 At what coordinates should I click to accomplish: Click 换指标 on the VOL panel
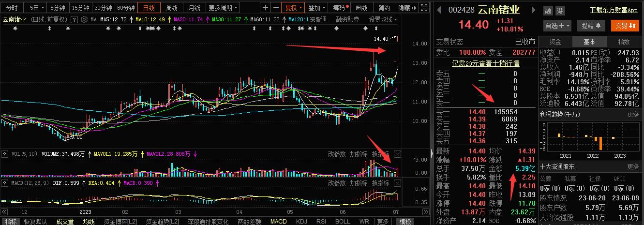tap(380, 154)
